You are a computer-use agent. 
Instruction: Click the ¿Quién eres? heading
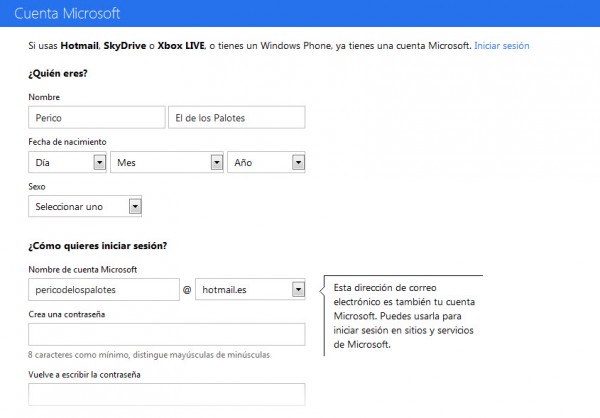pyautogui.click(x=58, y=73)
